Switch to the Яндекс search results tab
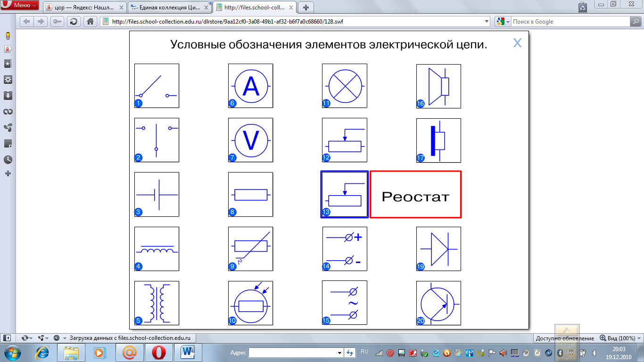The height and width of the screenshot is (362, 644). [x=85, y=7]
